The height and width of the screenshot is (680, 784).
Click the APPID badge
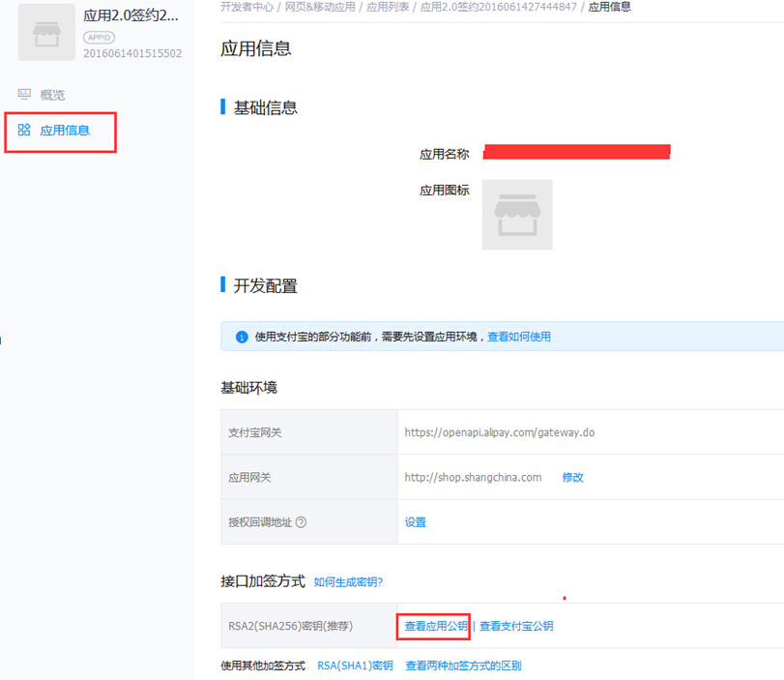click(99, 38)
